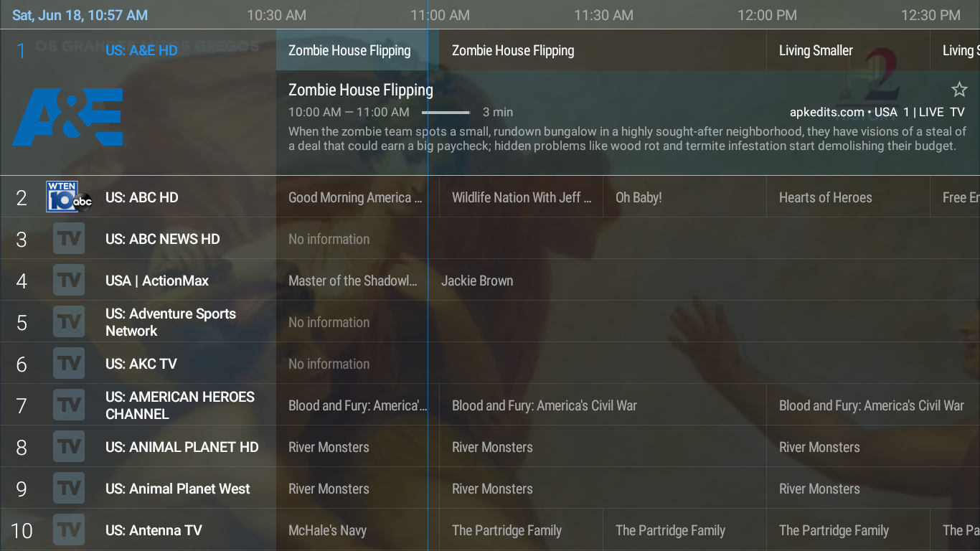Open Master of the Shadowl... on ActionMax
The width and height of the screenshot is (980, 551).
352,281
